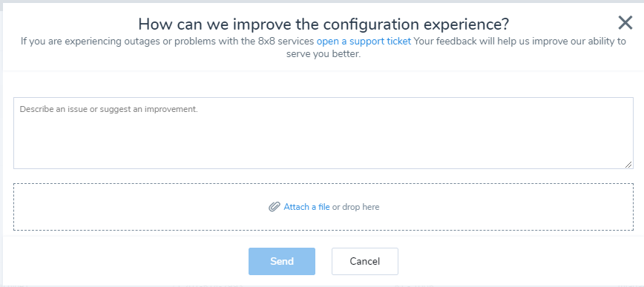Open the 'open a support ticket' link
The image size is (644, 287).
[x=364, y=42]
